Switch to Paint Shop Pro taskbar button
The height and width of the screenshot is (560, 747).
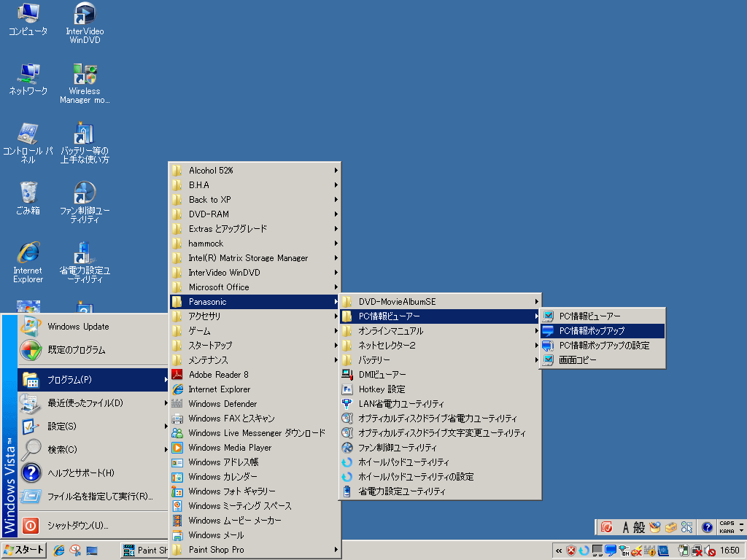145,551
